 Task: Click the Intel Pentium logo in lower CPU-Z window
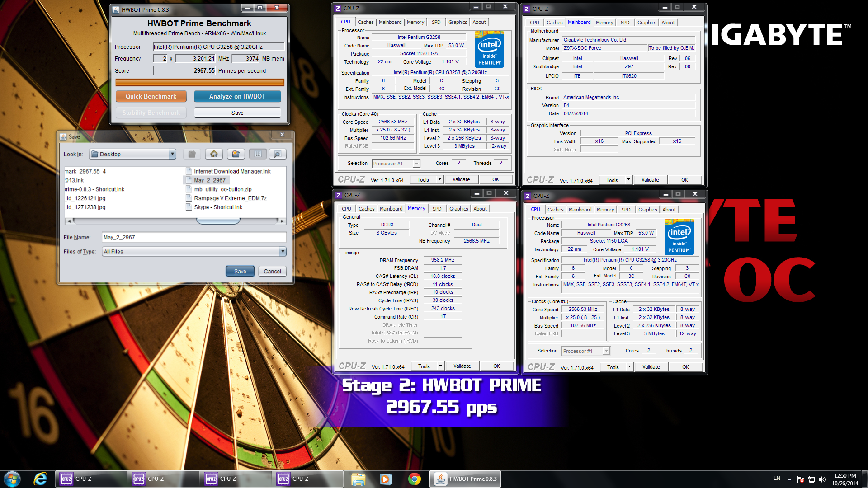pyautogui.click(x=679, y=237)
